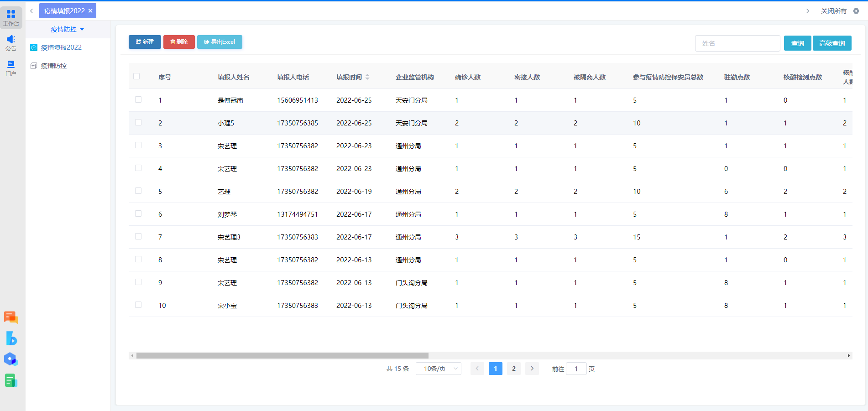Close the 疫情填报2022 tab
The height and width of the screenshot is (411, 868).
90,11
